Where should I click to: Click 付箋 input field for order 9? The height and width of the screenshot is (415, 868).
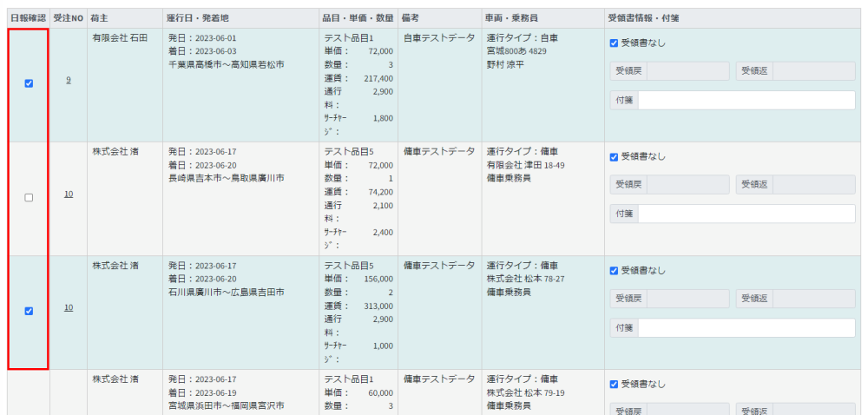tap(746, 100)
